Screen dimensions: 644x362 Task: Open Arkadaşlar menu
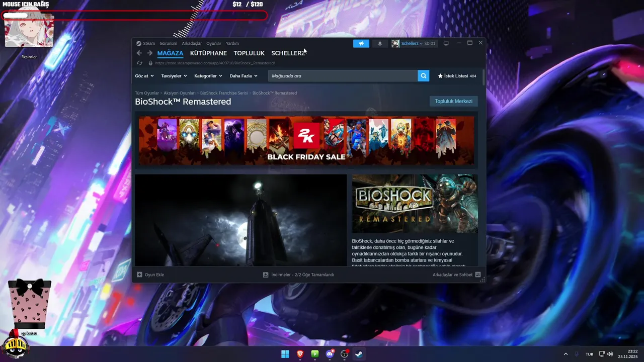click(x=192, y=43)
